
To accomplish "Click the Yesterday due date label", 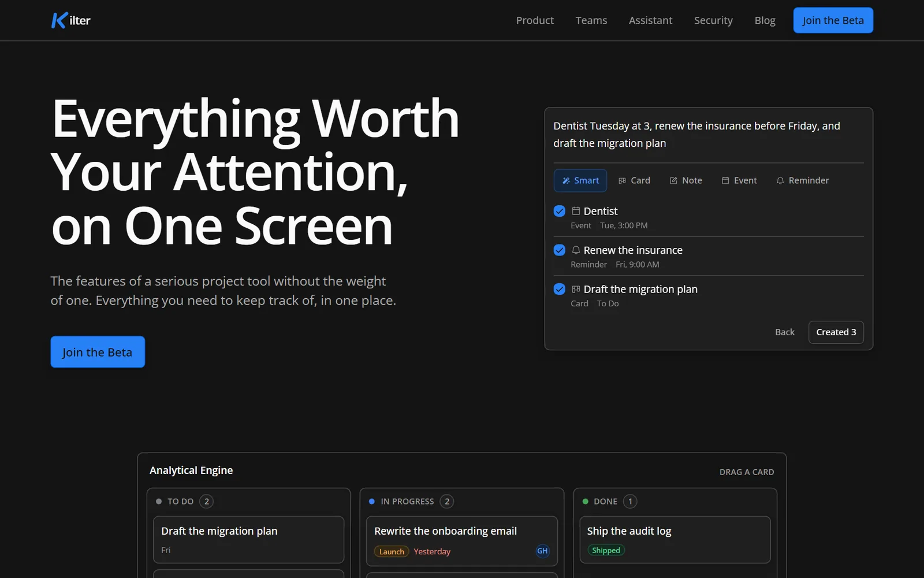I will pos(432,551).
